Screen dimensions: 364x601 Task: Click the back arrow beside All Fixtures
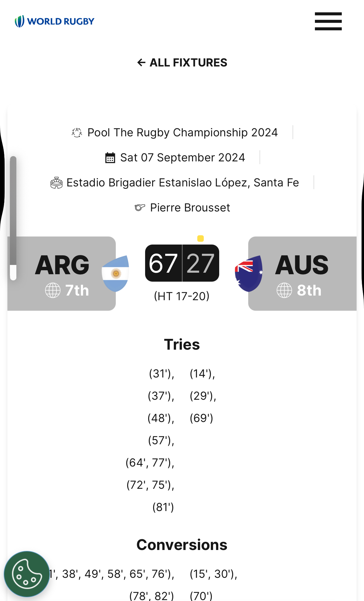(141, 63)
